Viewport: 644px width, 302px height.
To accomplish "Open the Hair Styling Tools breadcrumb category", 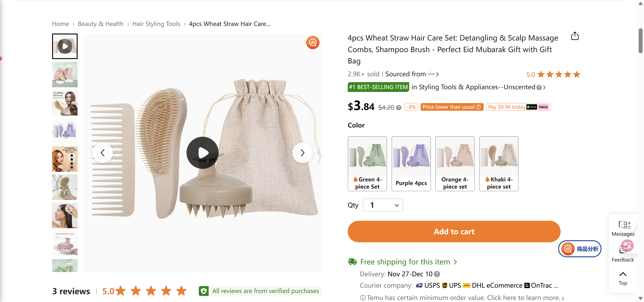I will (156, 24).
